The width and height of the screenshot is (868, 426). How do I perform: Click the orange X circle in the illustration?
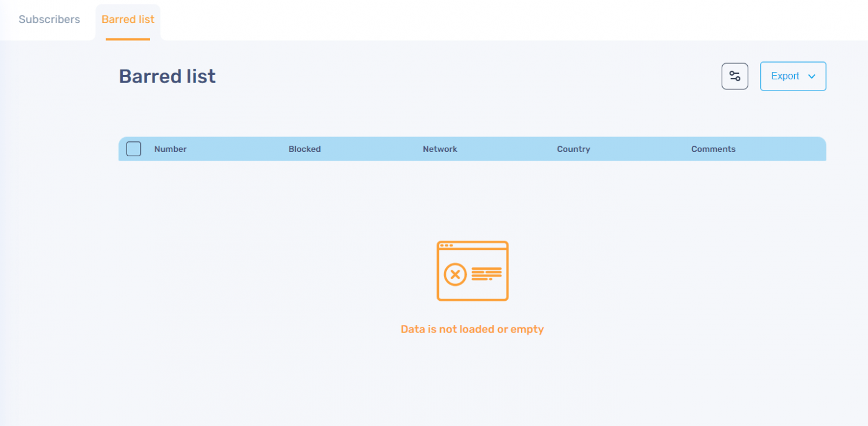point(455,273)
